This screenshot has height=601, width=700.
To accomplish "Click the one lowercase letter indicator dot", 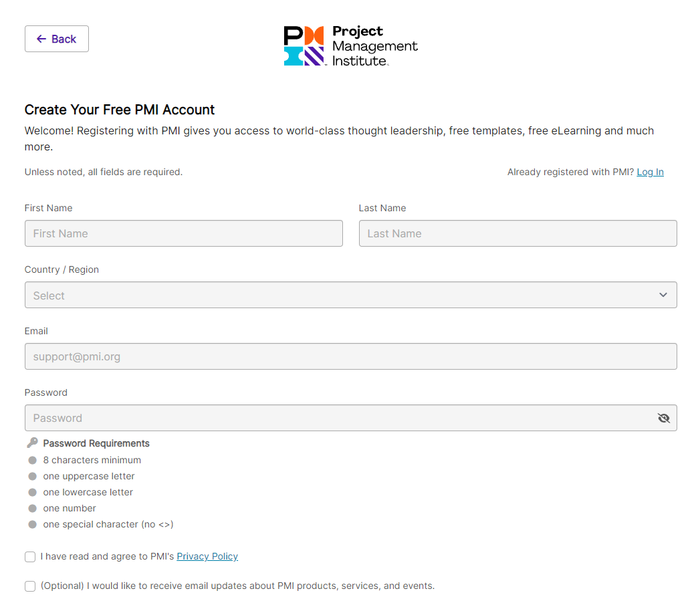I will coord(32,492).
